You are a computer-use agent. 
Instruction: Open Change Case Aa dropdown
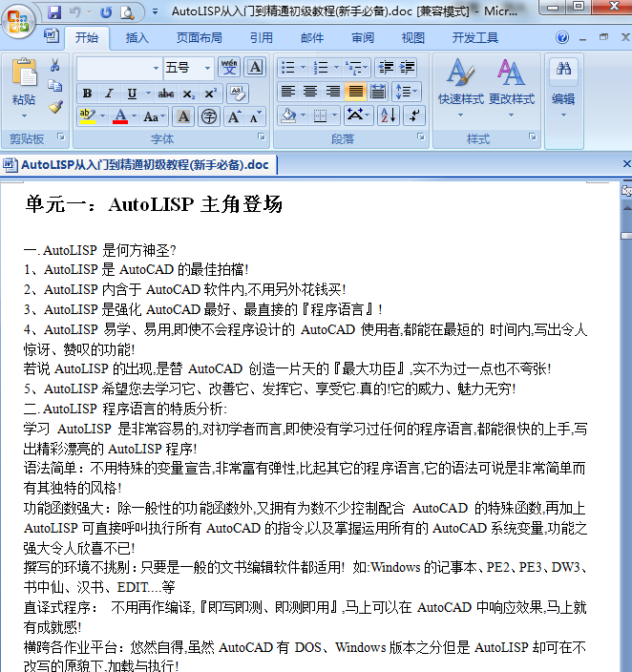tap(155, 116)
